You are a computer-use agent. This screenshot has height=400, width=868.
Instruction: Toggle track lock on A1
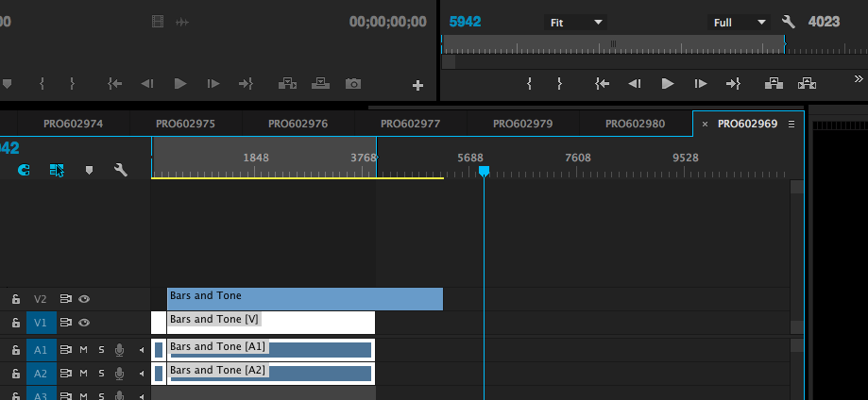[x=16, y=350]
